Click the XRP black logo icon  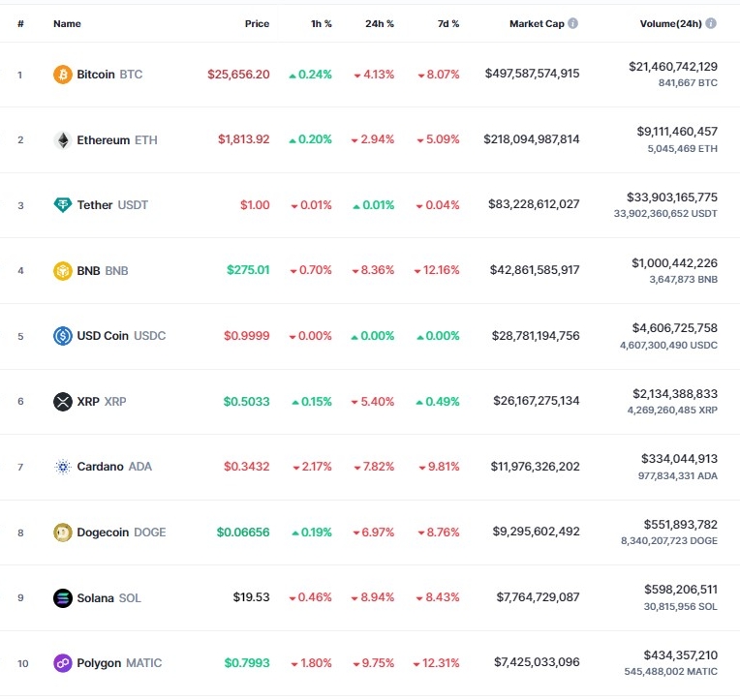coord(62,402)
